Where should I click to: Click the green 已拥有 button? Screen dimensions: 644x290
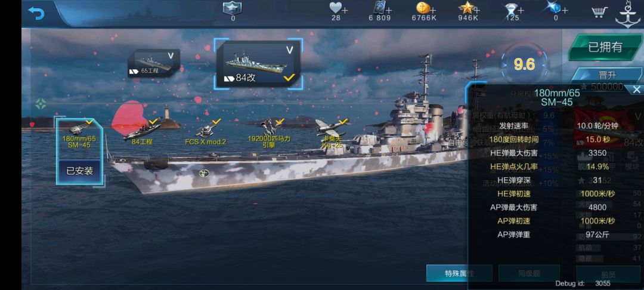point(605,47)
